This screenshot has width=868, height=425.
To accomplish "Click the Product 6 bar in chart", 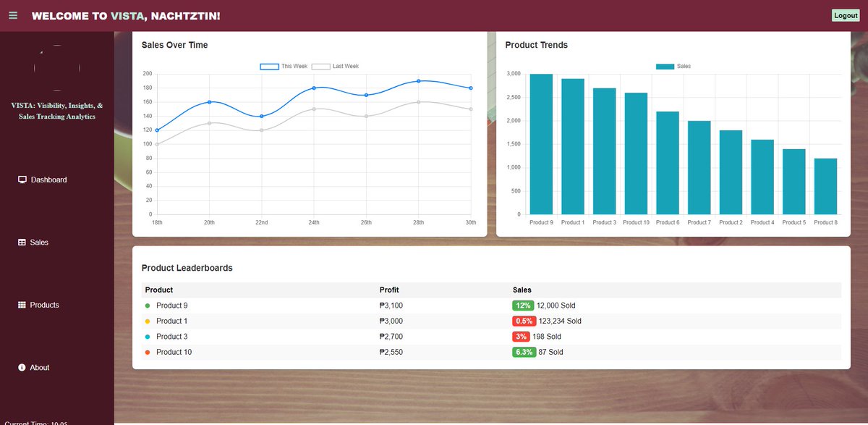I will 668,163.
